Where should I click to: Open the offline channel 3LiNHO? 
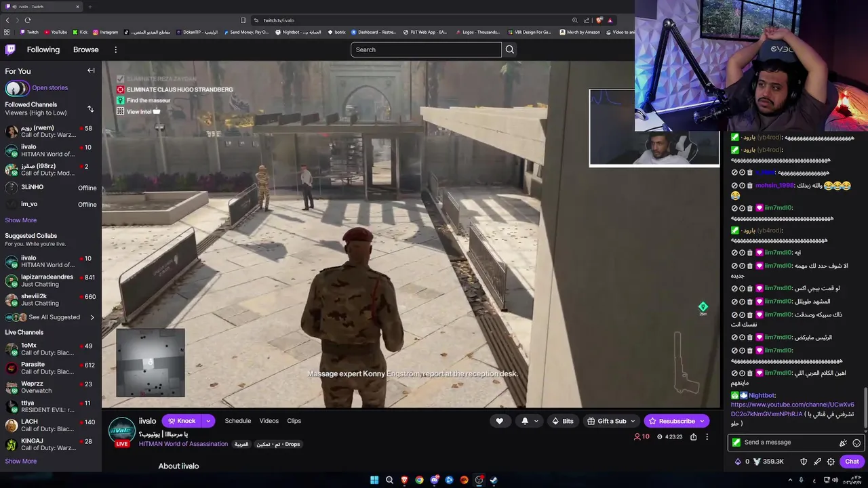[x=51, y=188]
